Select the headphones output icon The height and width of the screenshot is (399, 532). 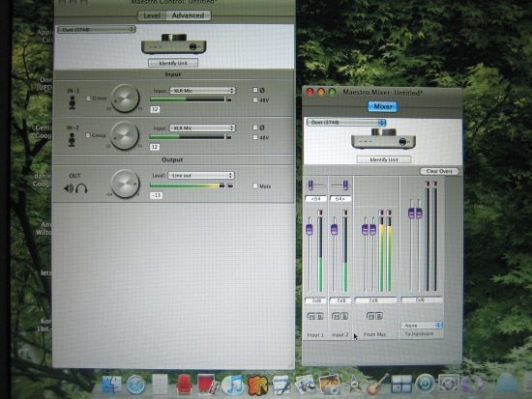point(81,188)
